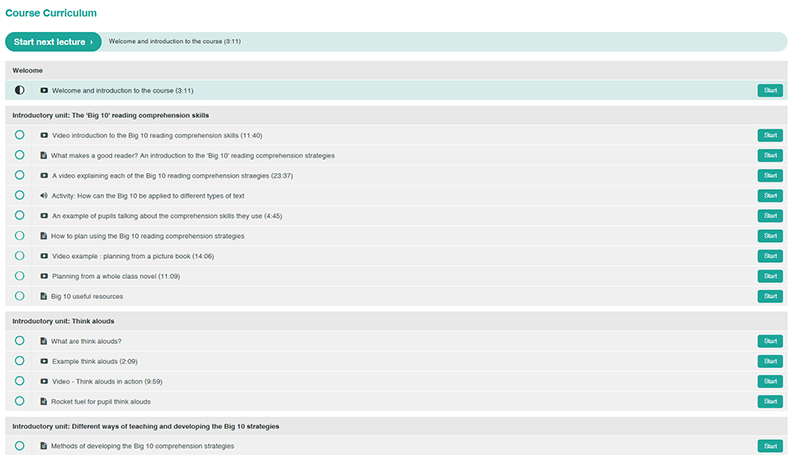This screenshot has height=455, width=800.
Task: Toggle completion circle for picture book video
Action: [19, 256]
